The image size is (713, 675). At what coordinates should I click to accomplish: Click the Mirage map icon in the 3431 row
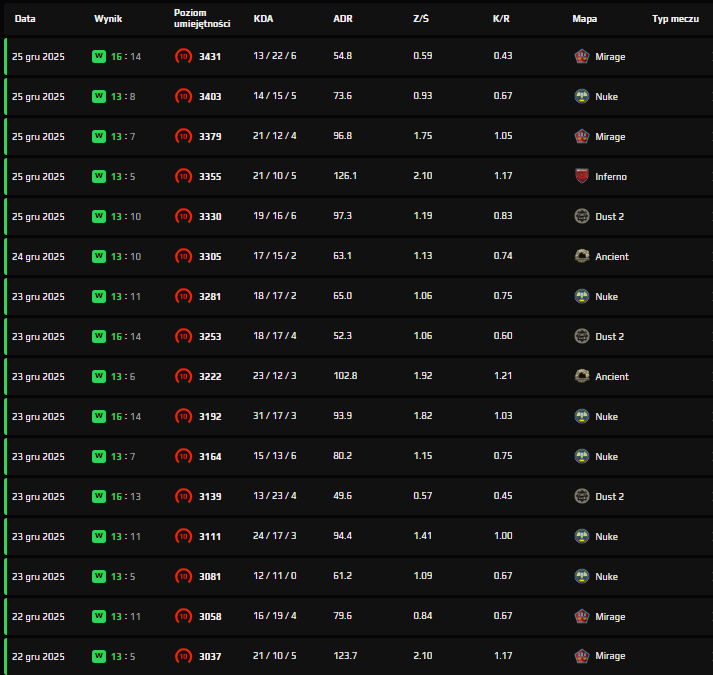tap(582, 56)
